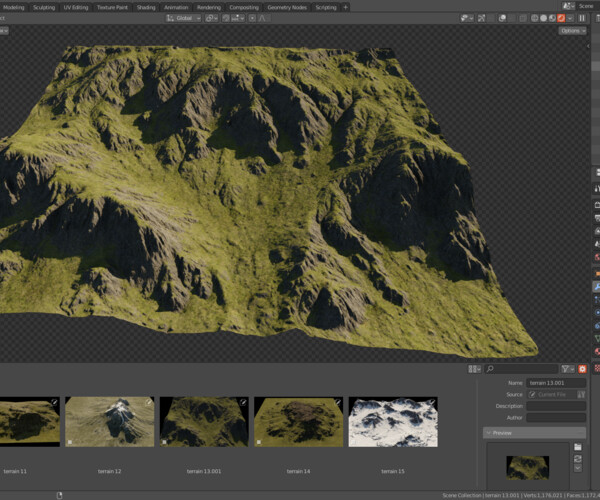Add a new workspace with the plus button
This screenshot has height=500, width=600.
click(345, 7)
